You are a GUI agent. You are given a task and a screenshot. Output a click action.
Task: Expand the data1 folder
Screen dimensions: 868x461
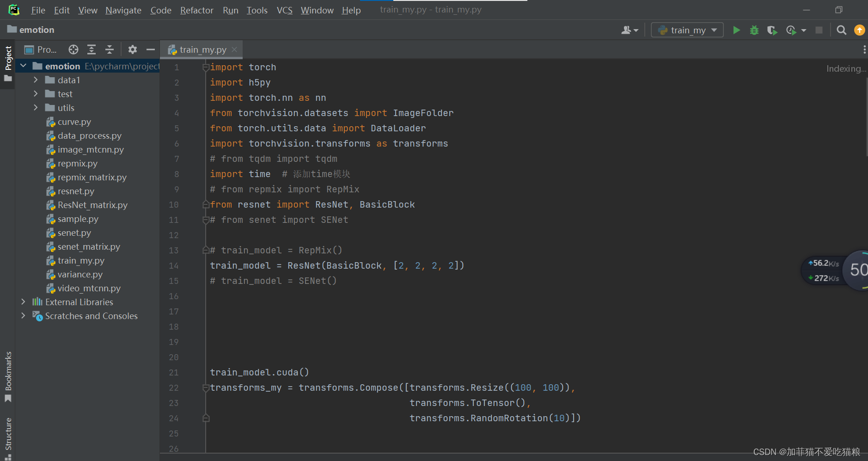[x=36, y=80]
